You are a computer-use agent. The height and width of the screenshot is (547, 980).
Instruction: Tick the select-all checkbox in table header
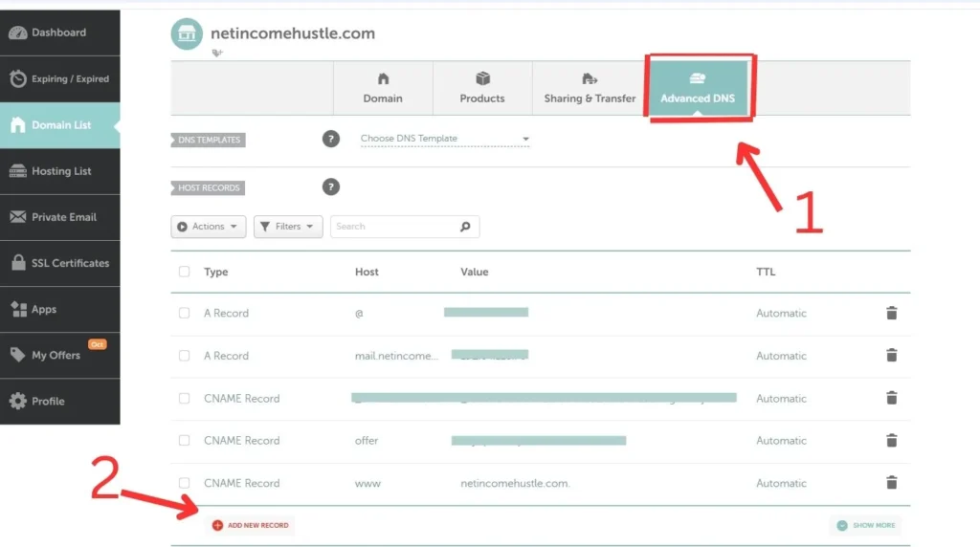click(x=185, y=272)
